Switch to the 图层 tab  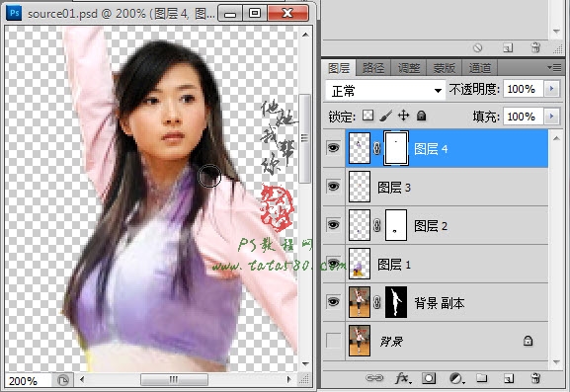click(x=339, y=68)
